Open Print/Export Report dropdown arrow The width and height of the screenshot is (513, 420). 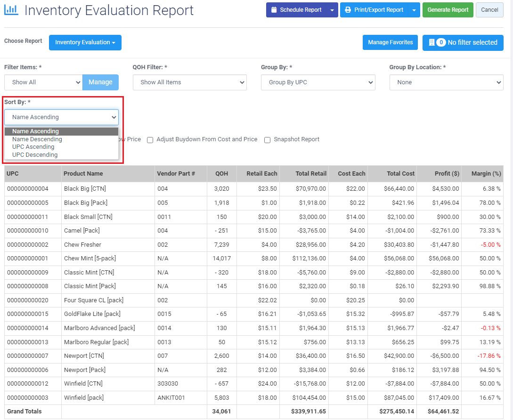tap(414, 10)
